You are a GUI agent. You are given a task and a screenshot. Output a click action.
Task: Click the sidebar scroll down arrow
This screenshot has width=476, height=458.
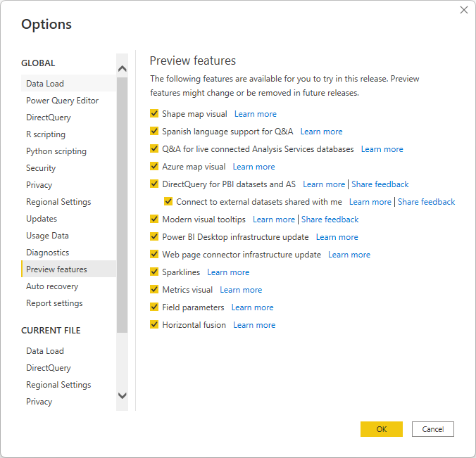pyautogui.click(x=122, y=395)
